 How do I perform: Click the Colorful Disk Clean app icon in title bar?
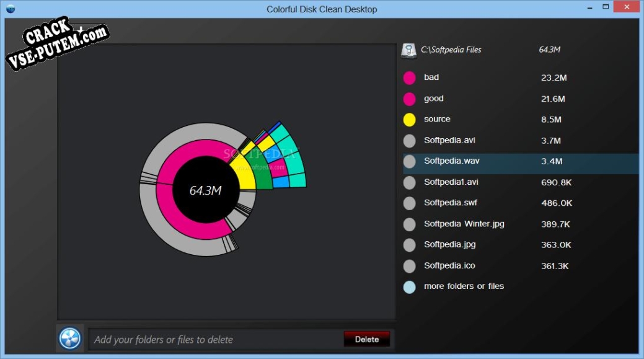[11, 9]
